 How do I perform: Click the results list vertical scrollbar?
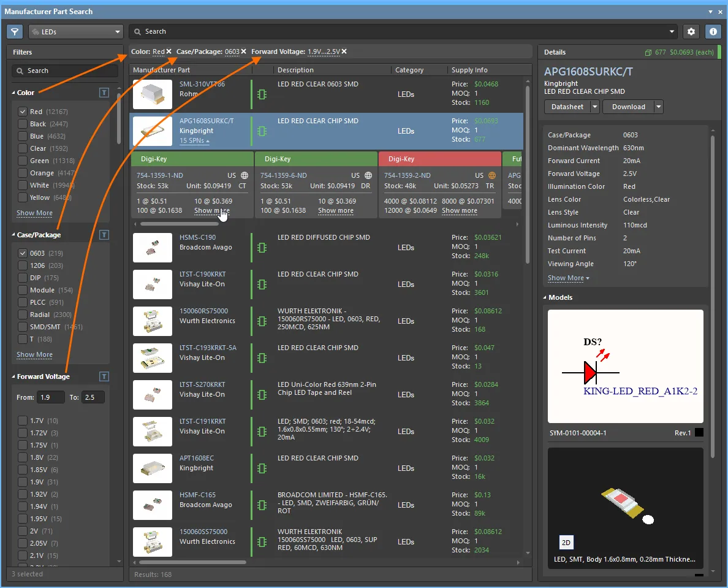[528, 175]
